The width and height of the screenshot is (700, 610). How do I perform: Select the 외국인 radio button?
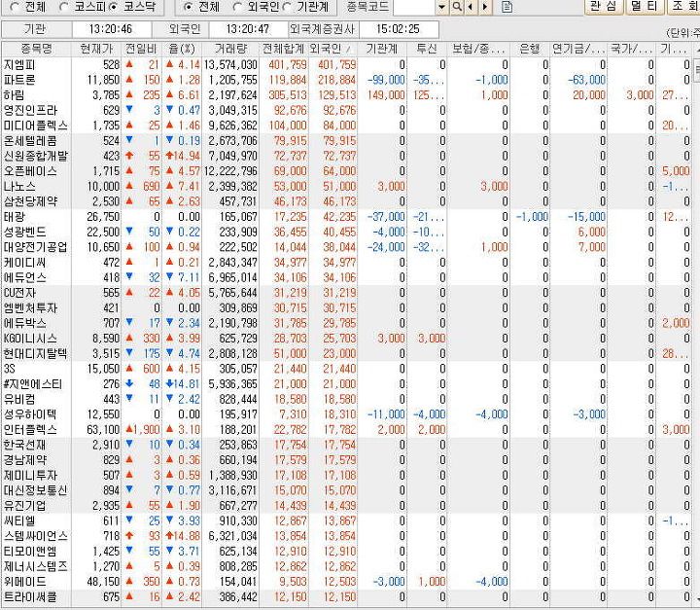(x=238, y=7)
